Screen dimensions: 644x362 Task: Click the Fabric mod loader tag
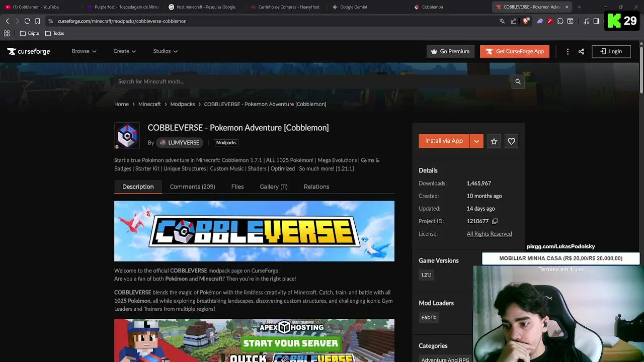(429, 317)
